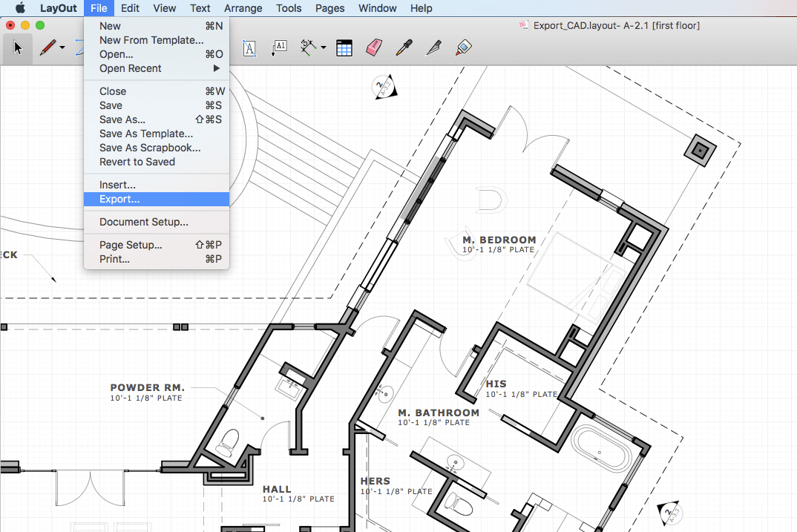
Task: Choose Export… from File menu
Action: 157,199
